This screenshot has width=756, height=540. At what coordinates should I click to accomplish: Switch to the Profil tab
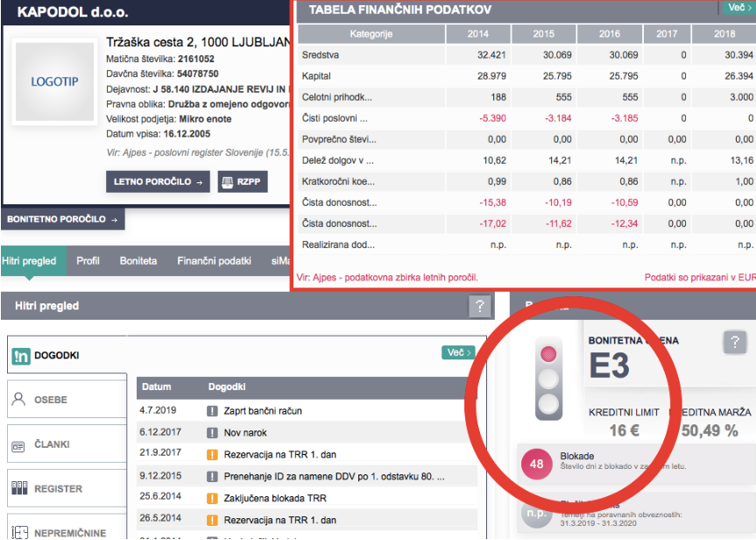tap(88, 261)
